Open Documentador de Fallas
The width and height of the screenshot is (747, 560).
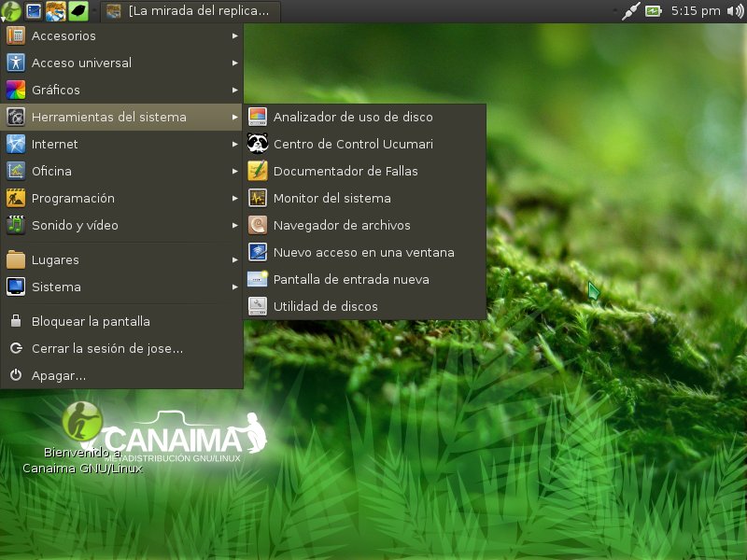[345, 172]
